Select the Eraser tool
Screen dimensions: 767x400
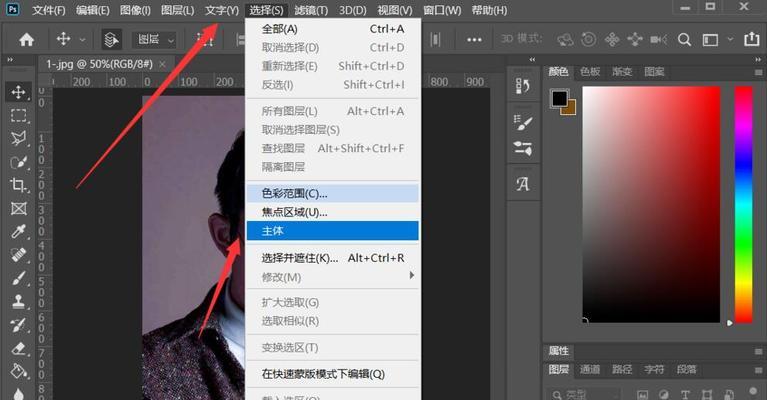19,349
